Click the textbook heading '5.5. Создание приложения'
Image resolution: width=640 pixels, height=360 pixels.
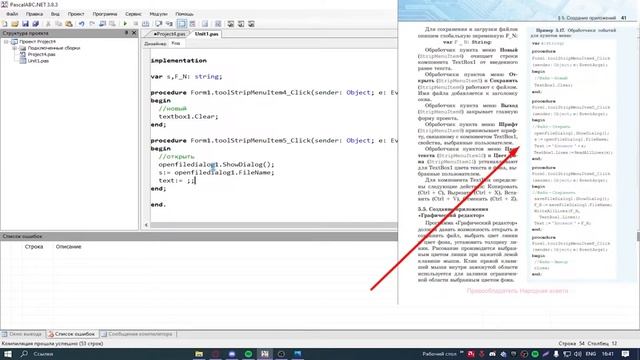click(x=453, y=209)
